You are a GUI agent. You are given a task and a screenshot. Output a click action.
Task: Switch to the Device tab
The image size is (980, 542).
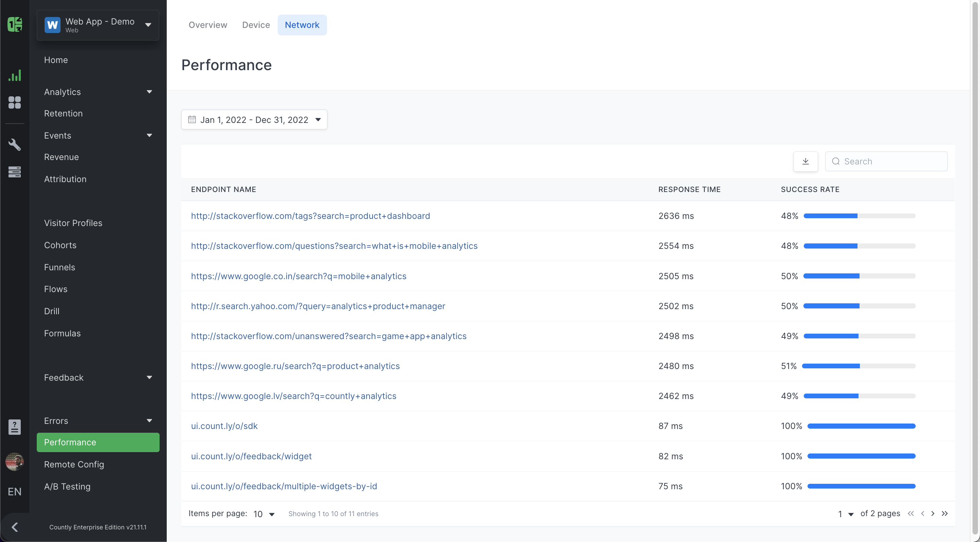coord(256,25)
